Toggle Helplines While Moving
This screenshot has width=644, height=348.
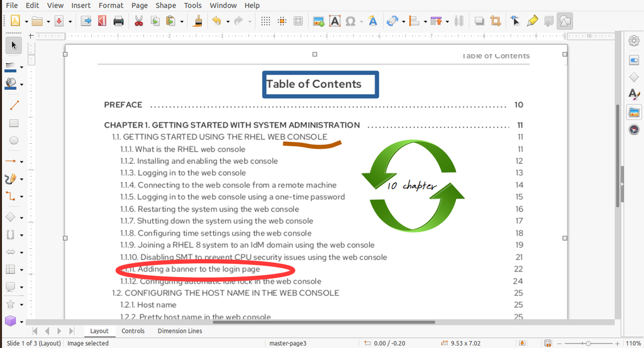point(282,21)
